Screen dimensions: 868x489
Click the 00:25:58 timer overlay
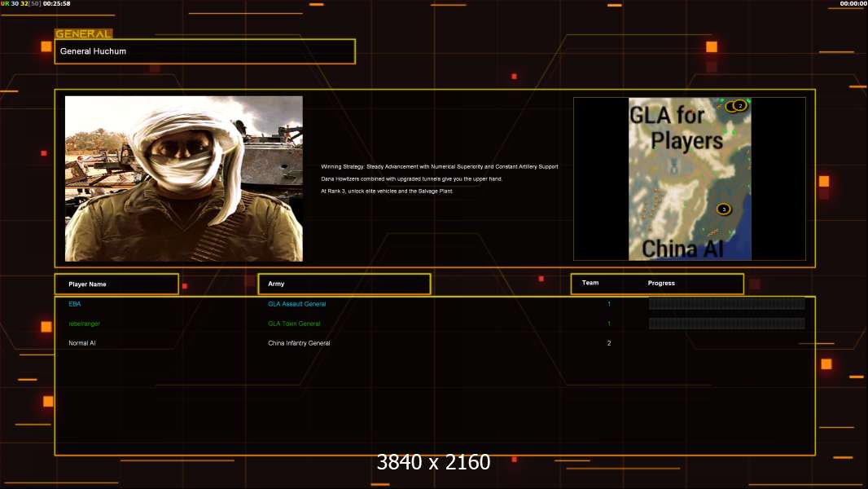point(56,3)
